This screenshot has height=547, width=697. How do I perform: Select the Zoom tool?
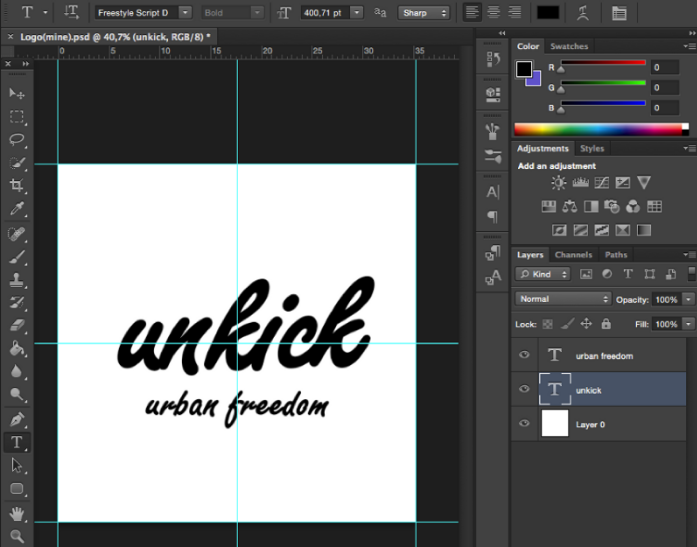pos(17,536)
